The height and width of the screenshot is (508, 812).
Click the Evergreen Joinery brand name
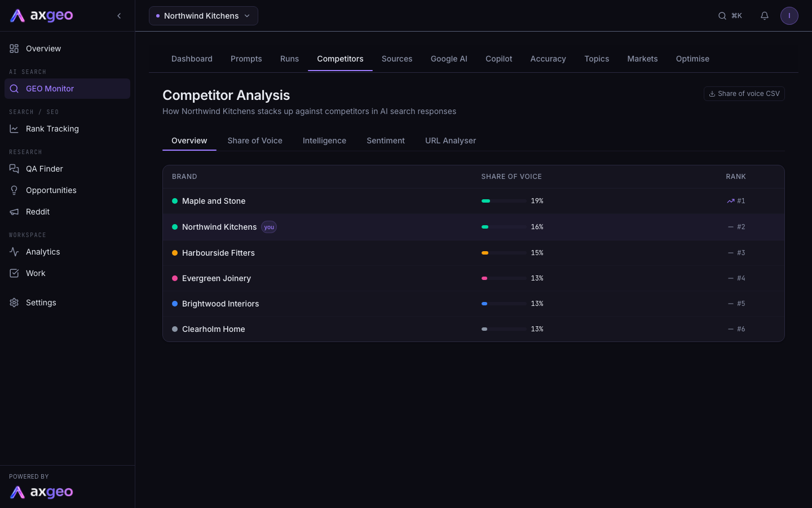point(217,278)
